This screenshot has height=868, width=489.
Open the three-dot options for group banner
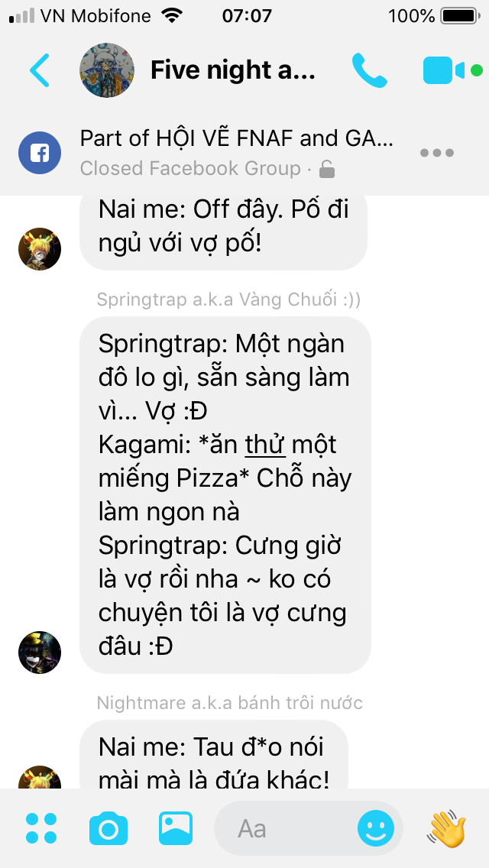tap(437, 153)
